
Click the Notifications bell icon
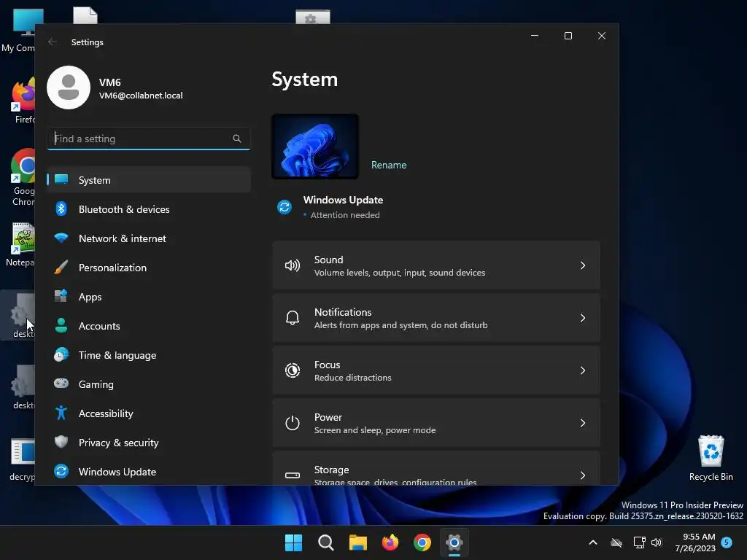[293, 318]
